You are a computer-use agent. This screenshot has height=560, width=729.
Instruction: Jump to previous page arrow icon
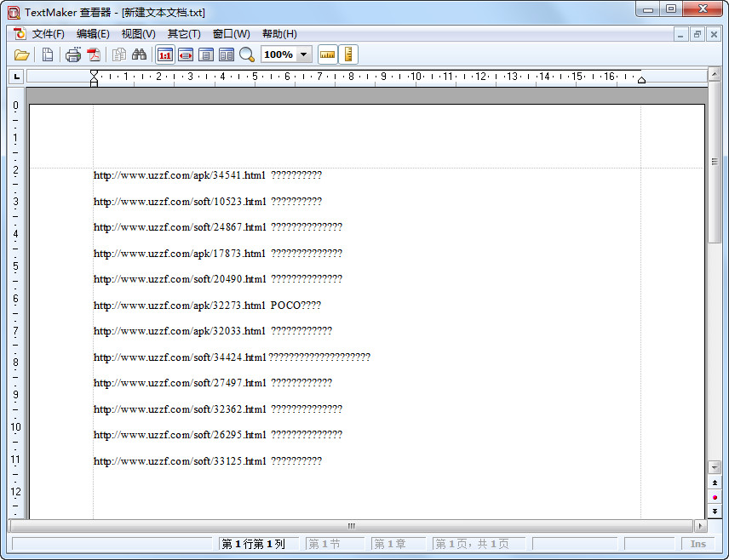coord(715,483)
